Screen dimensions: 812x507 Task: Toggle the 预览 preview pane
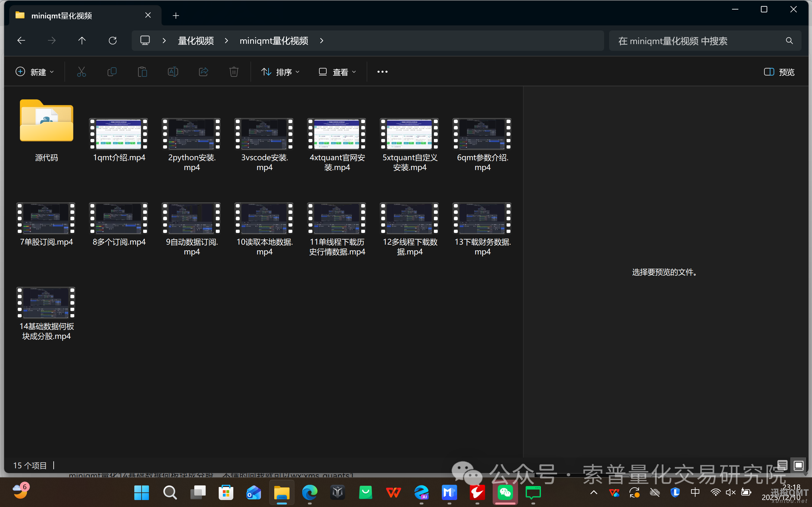[x=779, y=72]
